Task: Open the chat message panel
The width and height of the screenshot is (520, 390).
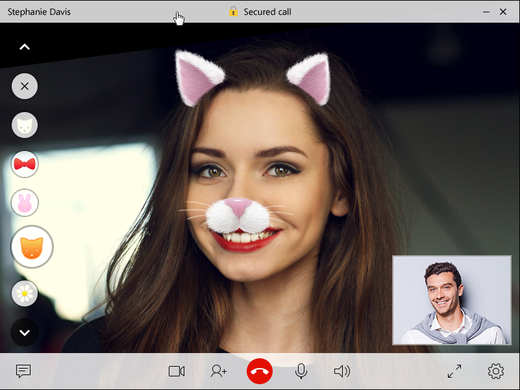Action: (x=23, y=371)
